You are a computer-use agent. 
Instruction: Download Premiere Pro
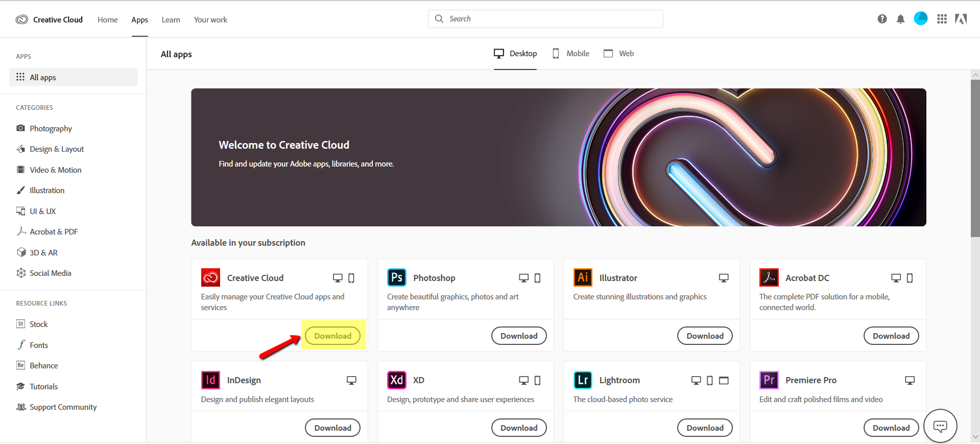click(x=891, y=428)
